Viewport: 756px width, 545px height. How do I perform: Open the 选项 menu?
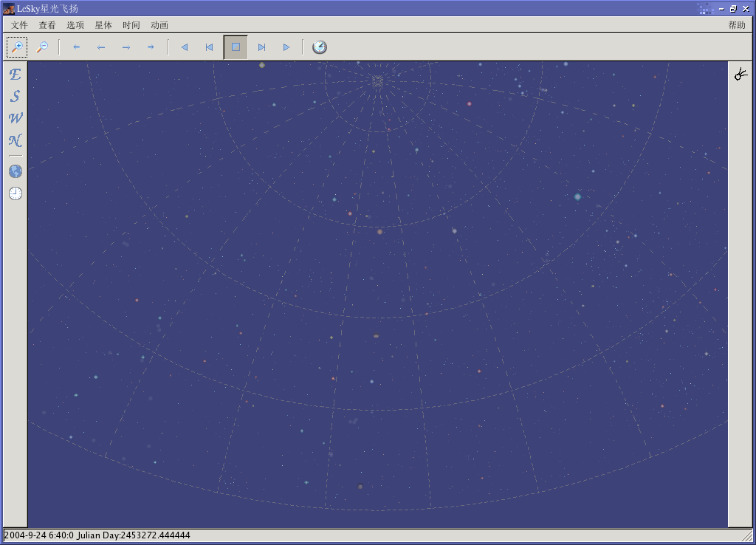click(75, 25)
